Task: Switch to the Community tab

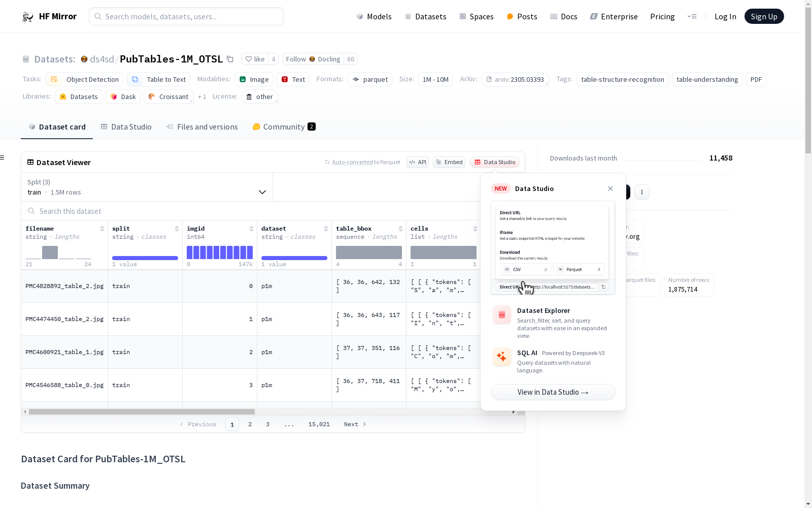Action: [x=284, y=127]
